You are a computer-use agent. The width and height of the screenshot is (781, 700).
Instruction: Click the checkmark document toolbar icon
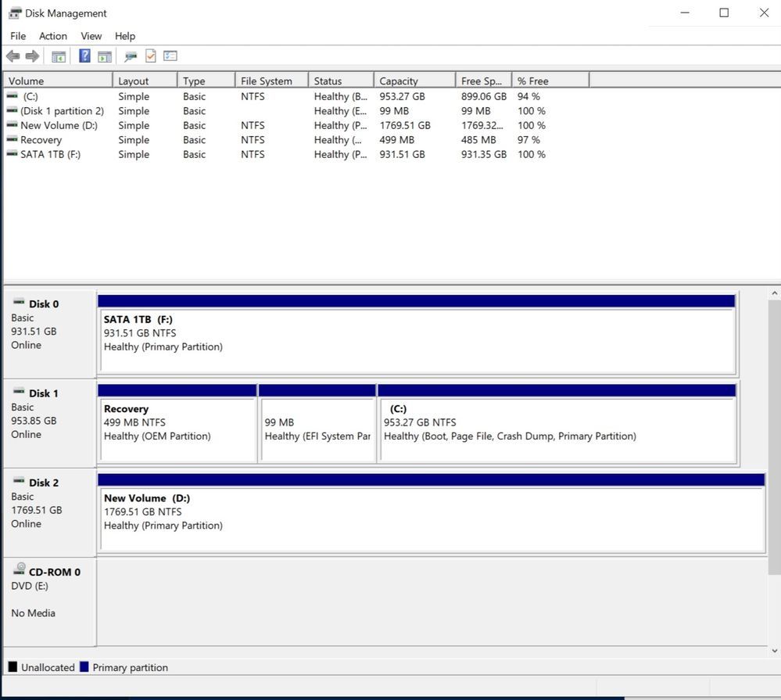[x=151, y=56]
